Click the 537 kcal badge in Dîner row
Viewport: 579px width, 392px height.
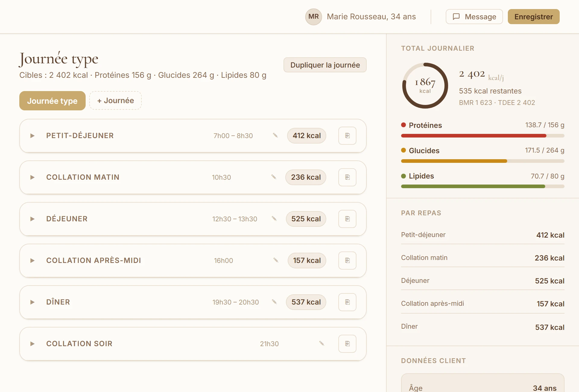[306, 302]
